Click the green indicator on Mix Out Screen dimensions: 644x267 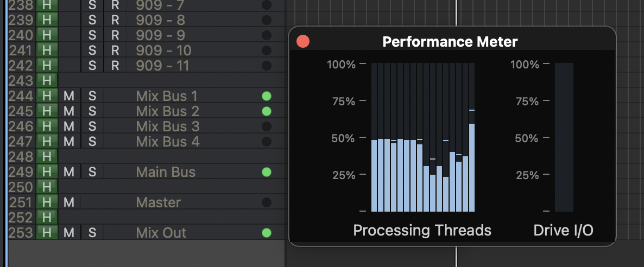click(266, 233)
